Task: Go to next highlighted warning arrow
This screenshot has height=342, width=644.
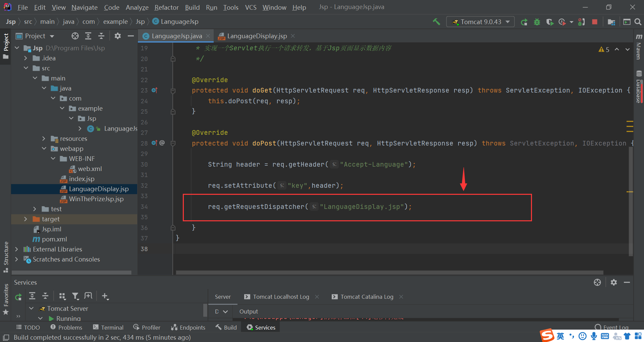Action: pos(627,49)
